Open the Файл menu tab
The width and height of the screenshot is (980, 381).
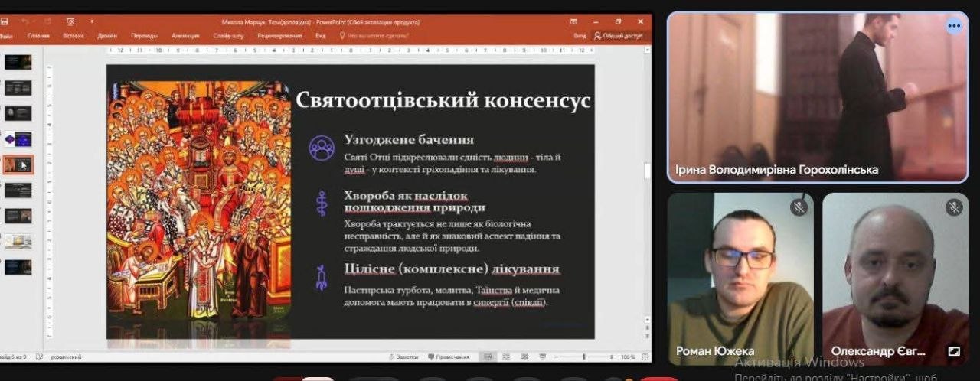pos(5,35)
